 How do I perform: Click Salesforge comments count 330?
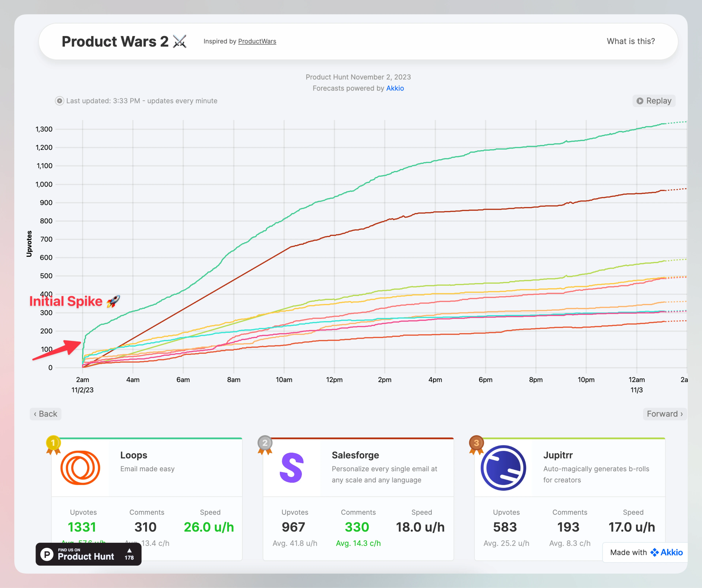point(357,527)
